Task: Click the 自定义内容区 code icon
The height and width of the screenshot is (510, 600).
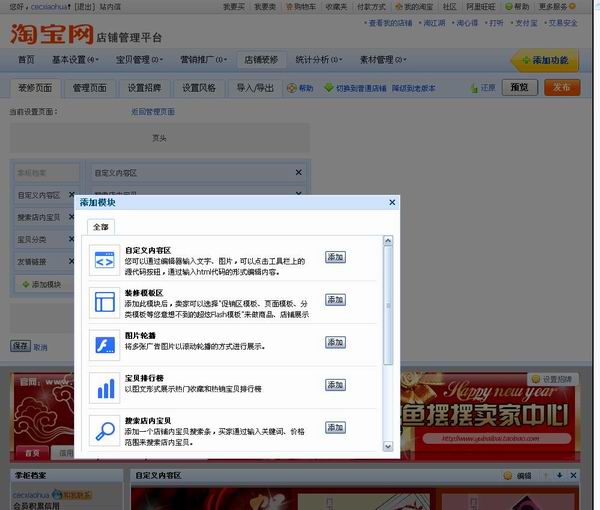Action: [104, 261]
